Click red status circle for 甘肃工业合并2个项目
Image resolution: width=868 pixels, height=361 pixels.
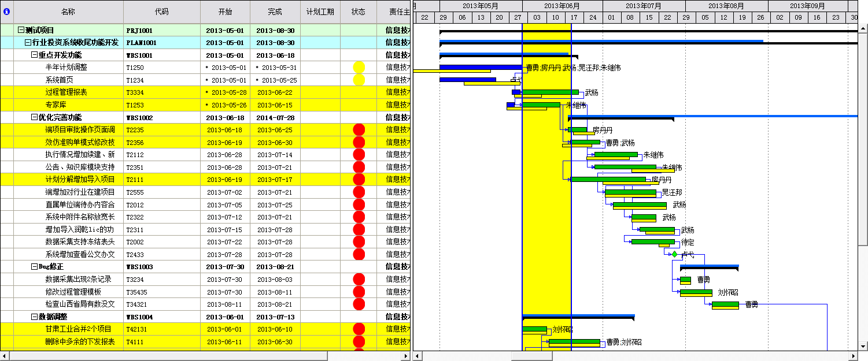point(359,329)
